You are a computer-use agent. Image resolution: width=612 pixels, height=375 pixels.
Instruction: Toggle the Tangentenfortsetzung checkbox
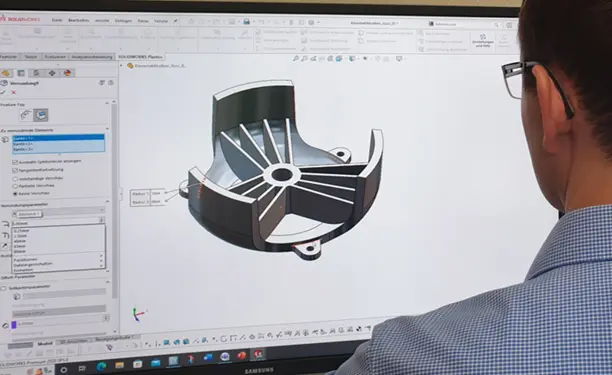tap(15, 171)
